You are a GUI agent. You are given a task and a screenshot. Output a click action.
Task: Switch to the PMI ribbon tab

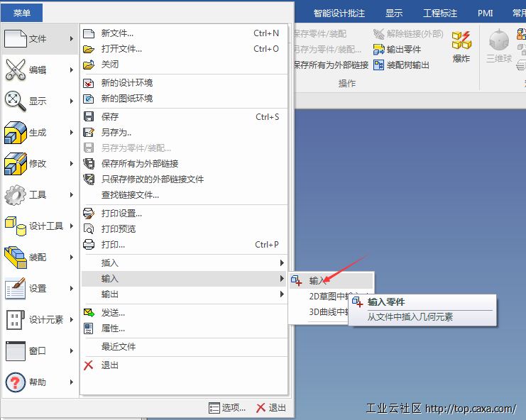click(486, 13)
